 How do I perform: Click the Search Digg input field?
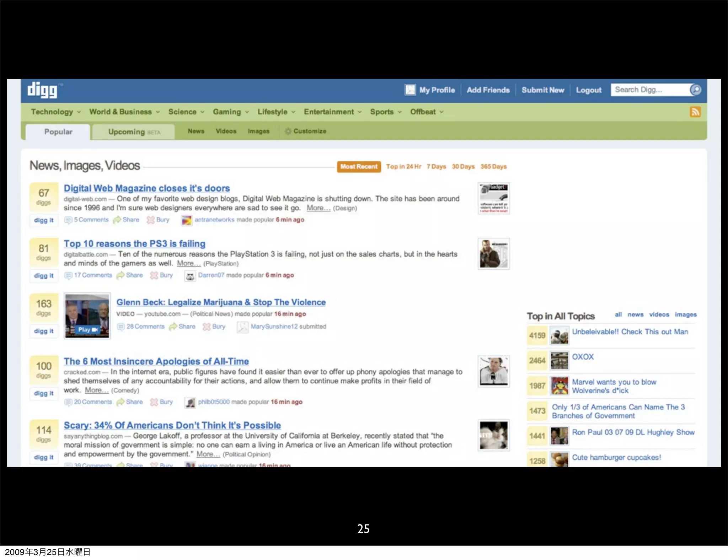[651, 90]
